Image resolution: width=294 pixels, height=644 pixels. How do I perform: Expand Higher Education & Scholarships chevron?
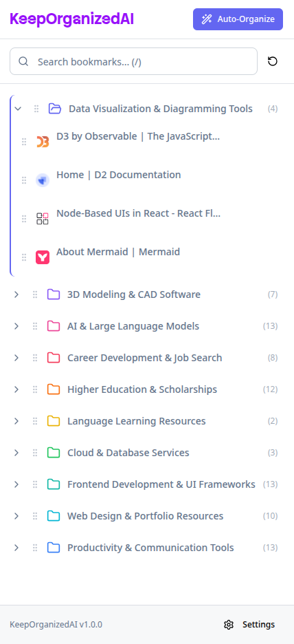(16, 389)
